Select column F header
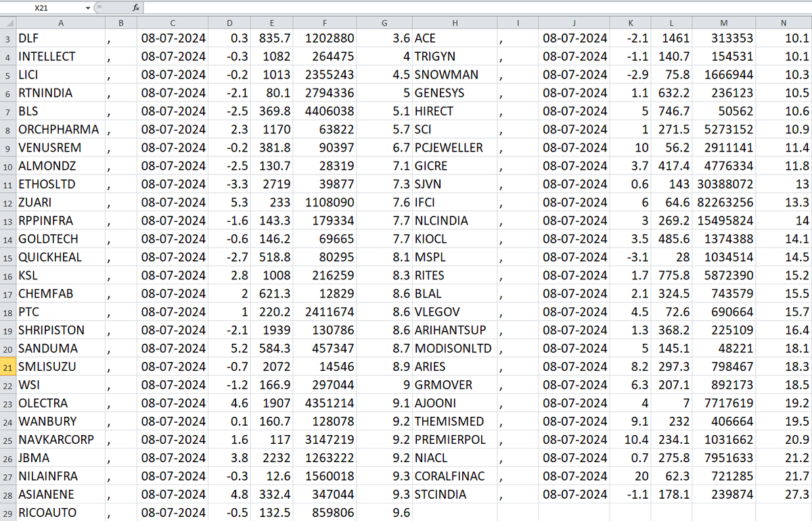 click(x=325, y=24)
